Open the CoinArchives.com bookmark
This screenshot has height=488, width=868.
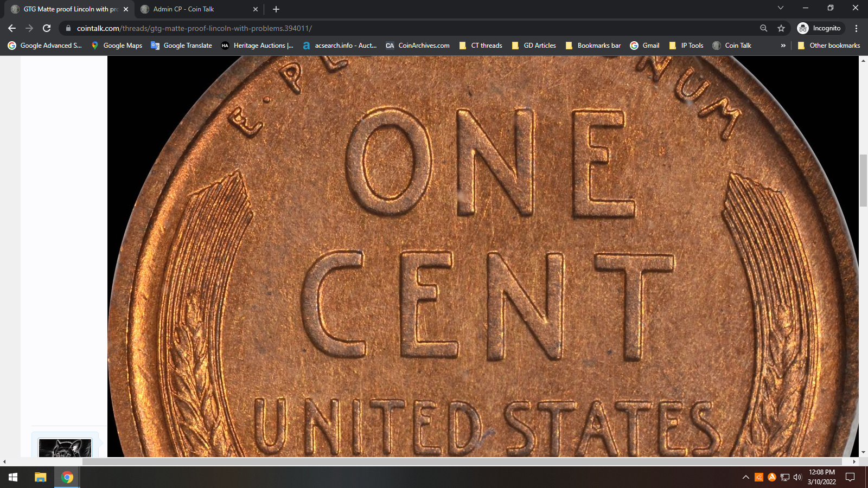click(418, 46)
